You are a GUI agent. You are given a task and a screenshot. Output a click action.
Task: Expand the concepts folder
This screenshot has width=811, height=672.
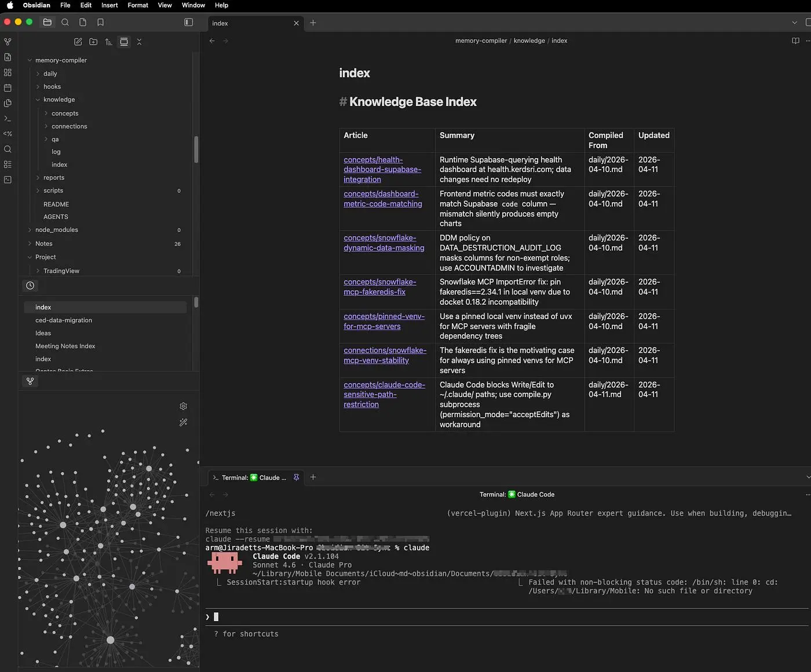coord(46,114)
